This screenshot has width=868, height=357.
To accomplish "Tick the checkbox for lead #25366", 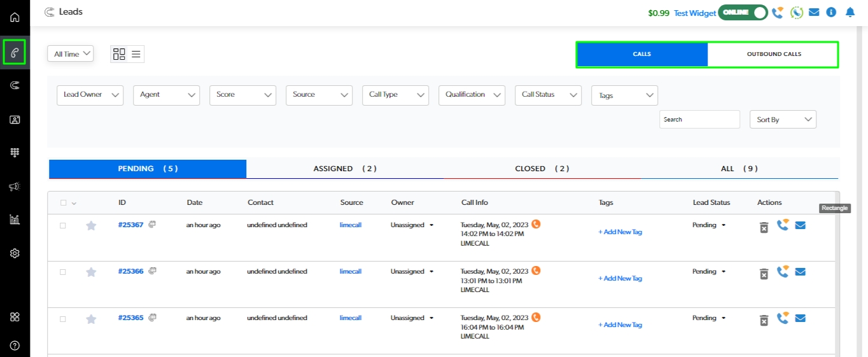I will (x=62, y=272).
